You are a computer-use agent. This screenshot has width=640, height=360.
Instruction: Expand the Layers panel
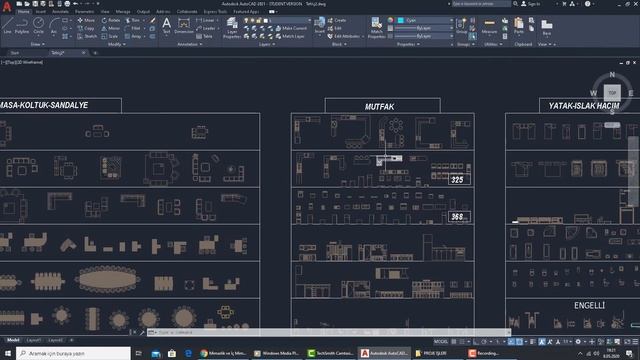pyautogui.click(x=267, y=44)
